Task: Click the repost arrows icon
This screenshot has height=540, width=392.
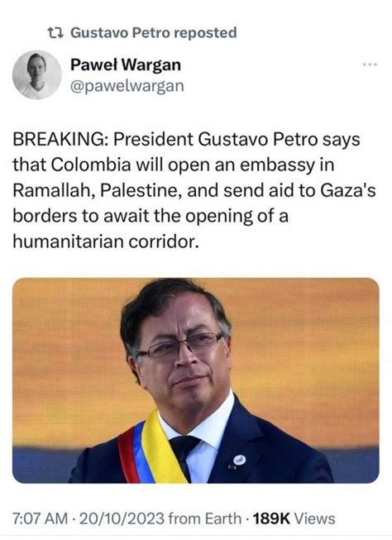Action: (x=55, y=33)
